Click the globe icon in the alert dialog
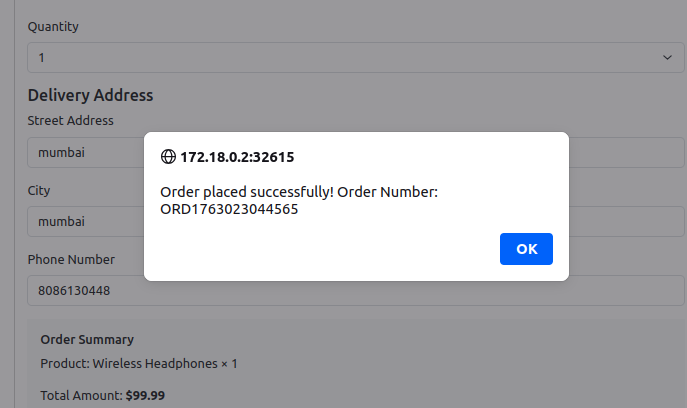Image resolution: width=687 pixels, height=408 pixels. click(x=168, y=157)
